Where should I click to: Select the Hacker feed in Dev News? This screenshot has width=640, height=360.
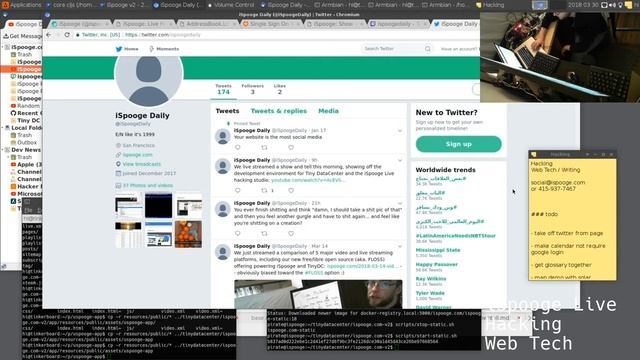coord(26,187)
